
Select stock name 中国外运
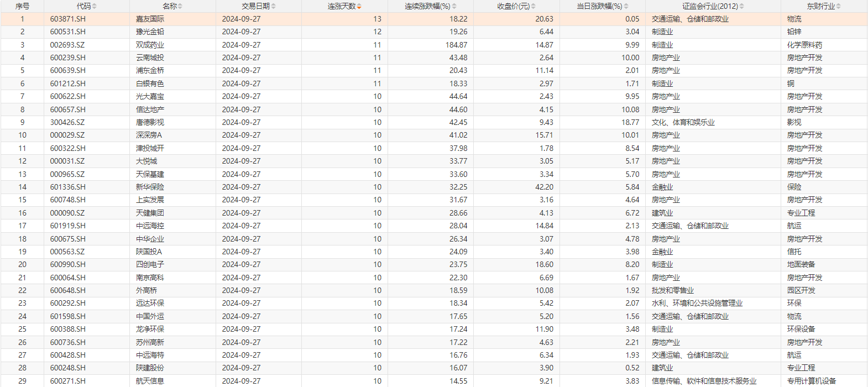pyautogui.click(x=150, y=316)
